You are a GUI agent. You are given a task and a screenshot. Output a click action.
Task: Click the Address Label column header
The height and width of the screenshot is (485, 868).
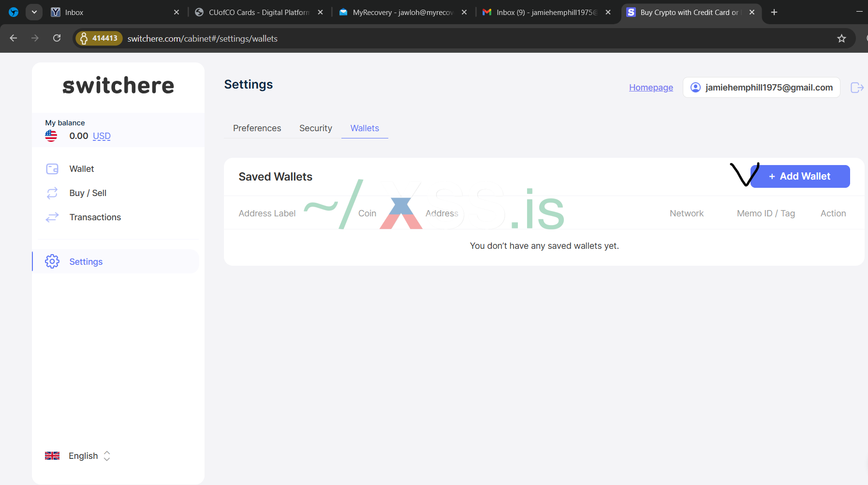coord(267,213)
